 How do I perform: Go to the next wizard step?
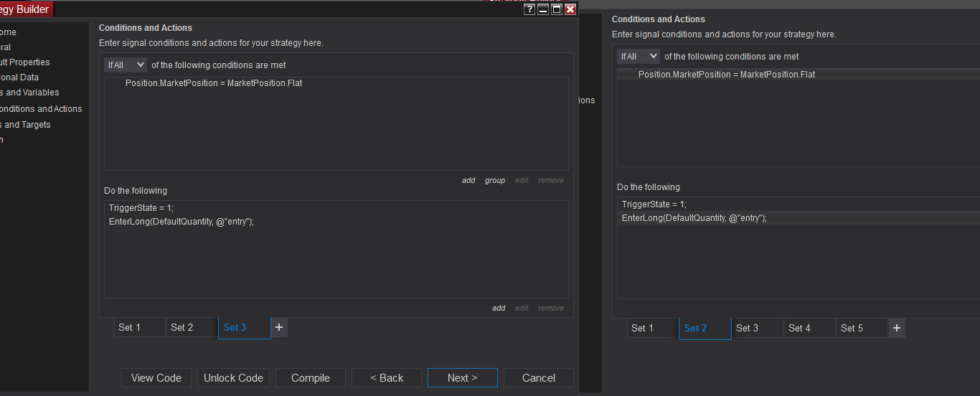point(462,378)
